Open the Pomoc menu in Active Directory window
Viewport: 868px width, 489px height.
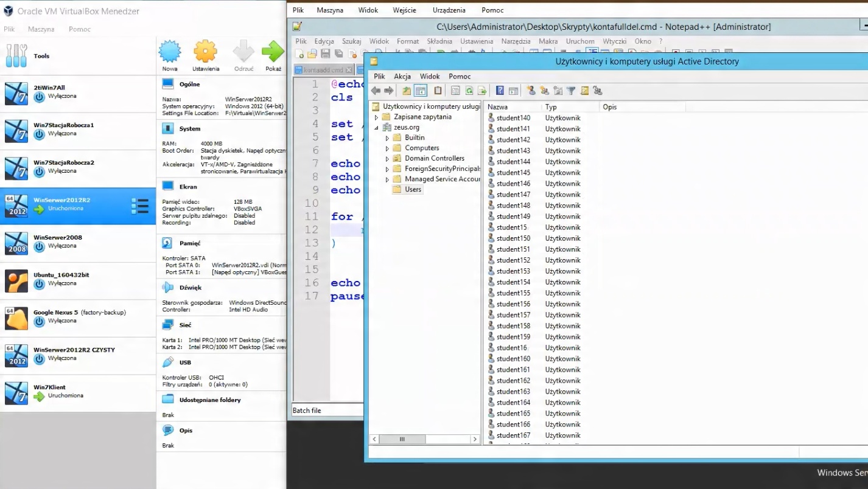(460, 76)
